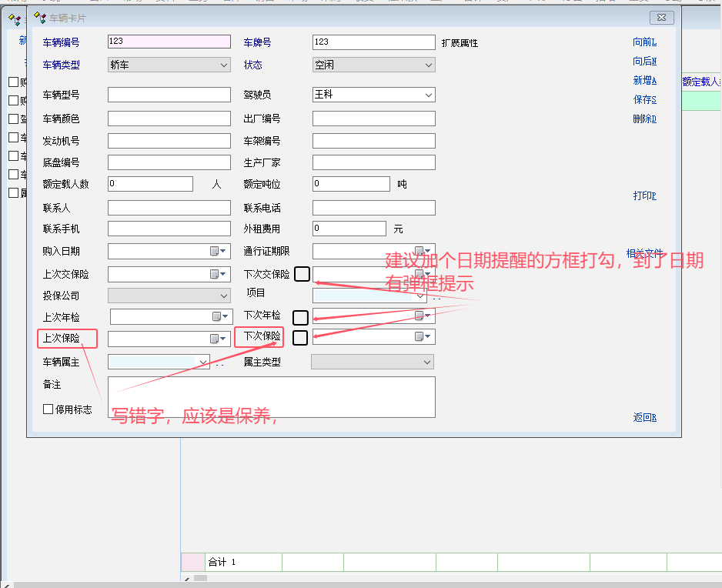The height and width of the screenshot is (588, 722).
Task: Click the 保存 button
Action: pos(644,99)
